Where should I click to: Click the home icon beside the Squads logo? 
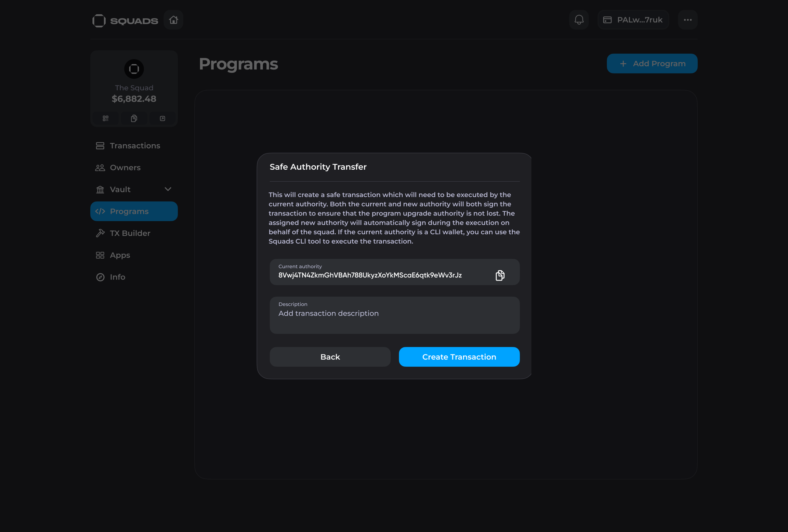tap(173, 20)
